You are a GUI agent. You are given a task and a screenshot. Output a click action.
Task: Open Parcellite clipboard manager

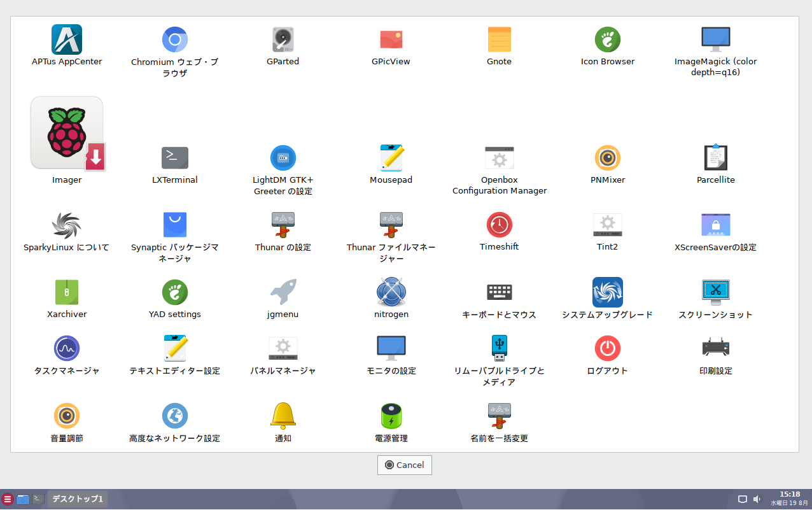[x=716, y=158]
